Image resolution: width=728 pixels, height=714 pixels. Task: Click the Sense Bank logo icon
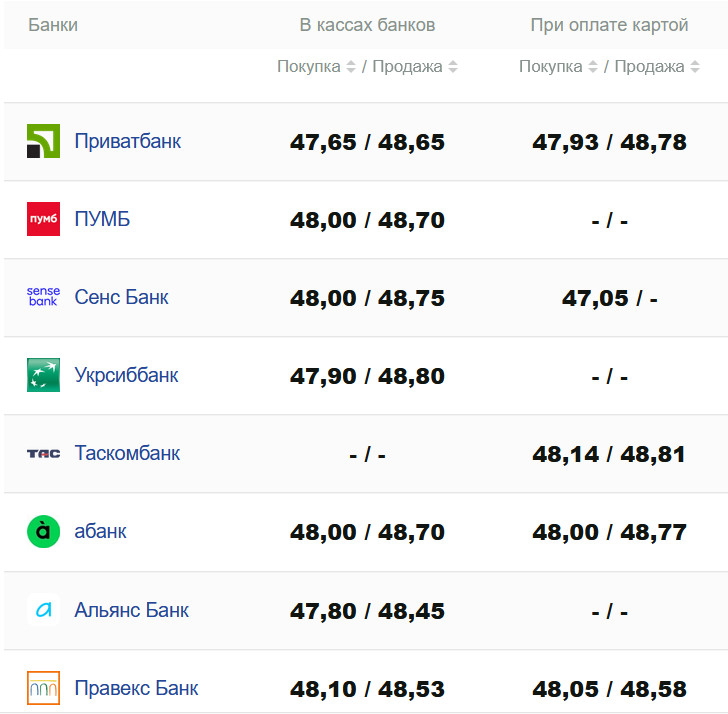tap(43, 297)
